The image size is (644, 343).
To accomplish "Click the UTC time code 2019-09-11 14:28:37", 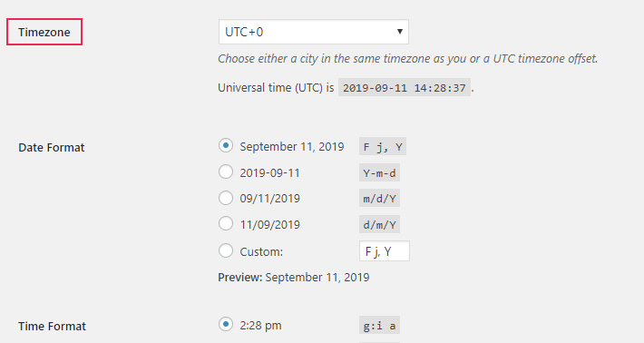I will coord(405,87).
